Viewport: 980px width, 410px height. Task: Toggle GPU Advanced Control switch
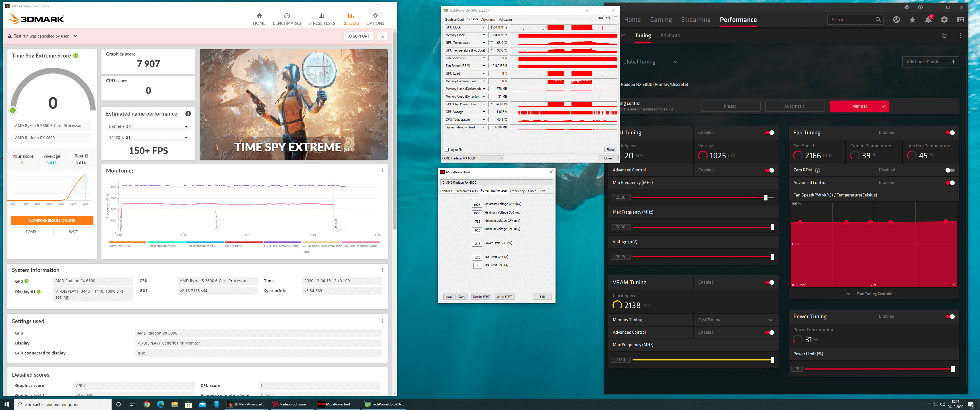point(769,170)
